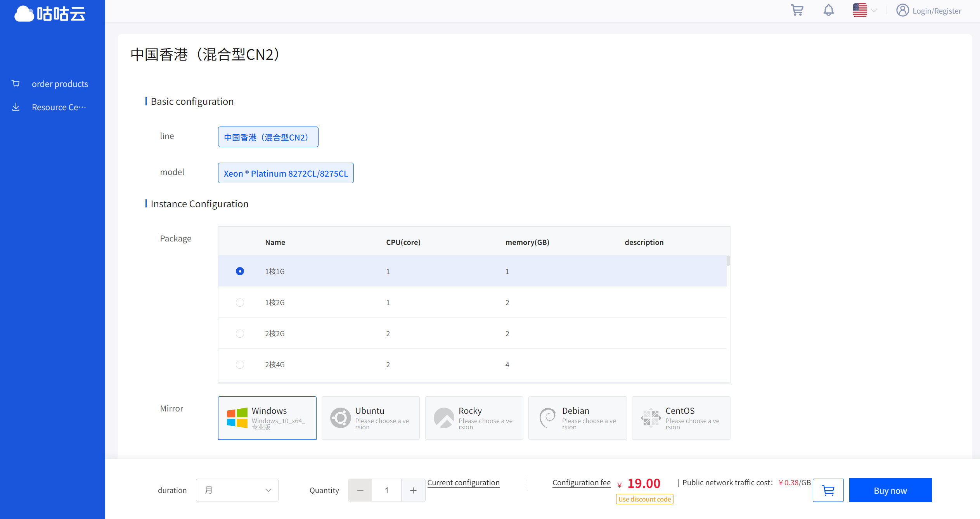Screen dimensions: 980x519
Task: Open the duration dropdown showing 月
Action: coord(237,490)
